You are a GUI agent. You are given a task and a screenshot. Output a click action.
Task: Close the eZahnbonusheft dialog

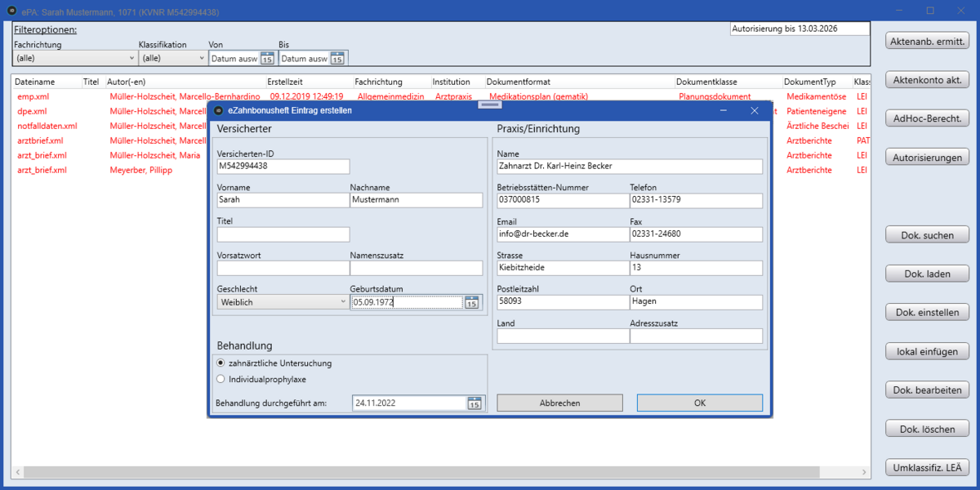755,110
